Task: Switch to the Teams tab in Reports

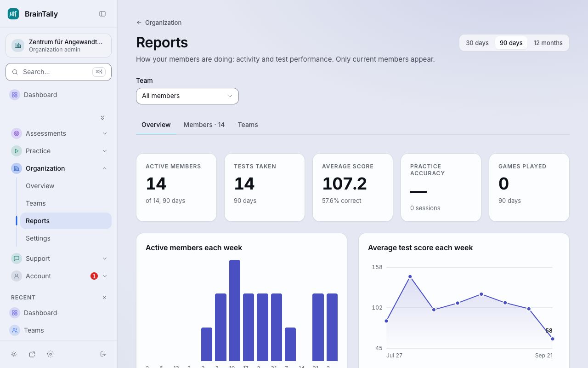Action: 248,125
